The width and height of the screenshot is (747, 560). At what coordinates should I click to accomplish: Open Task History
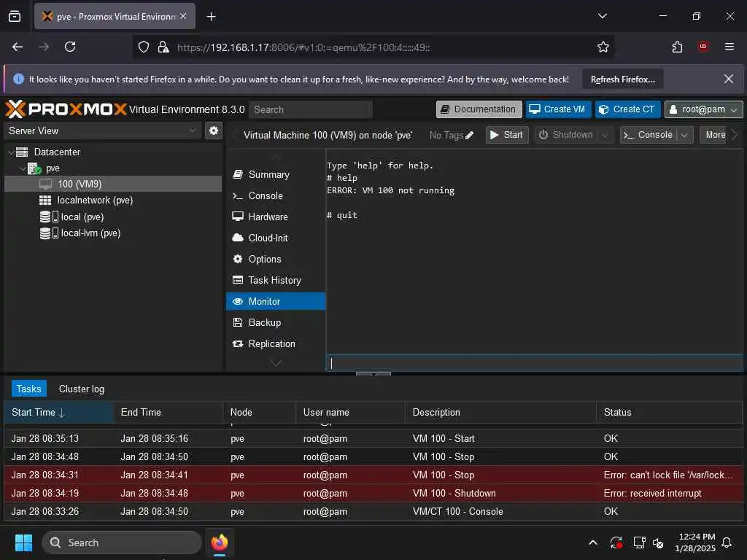pos(276,281)
